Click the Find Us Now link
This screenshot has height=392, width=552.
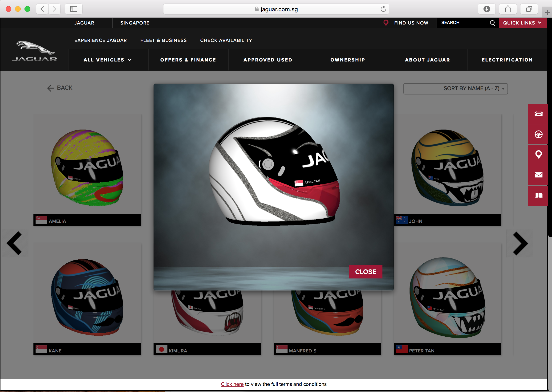(x=411, y=23)
